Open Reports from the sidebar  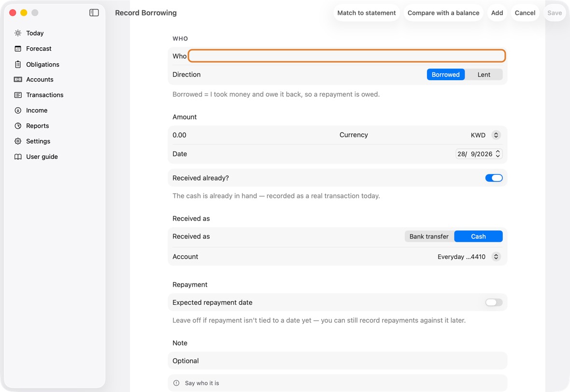38,126
